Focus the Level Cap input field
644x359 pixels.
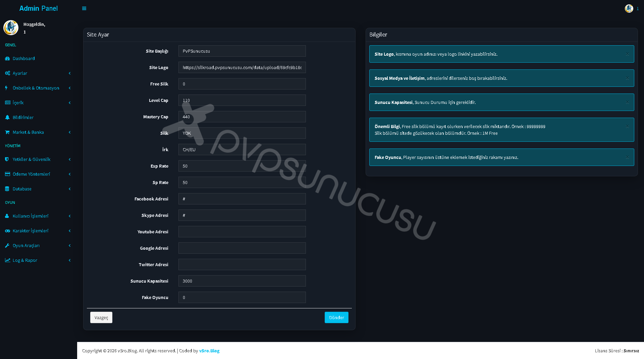click(242, 100)
